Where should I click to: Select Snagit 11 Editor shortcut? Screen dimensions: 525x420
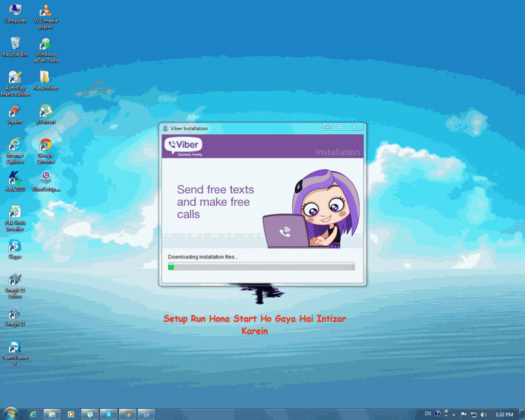[15, 286]
